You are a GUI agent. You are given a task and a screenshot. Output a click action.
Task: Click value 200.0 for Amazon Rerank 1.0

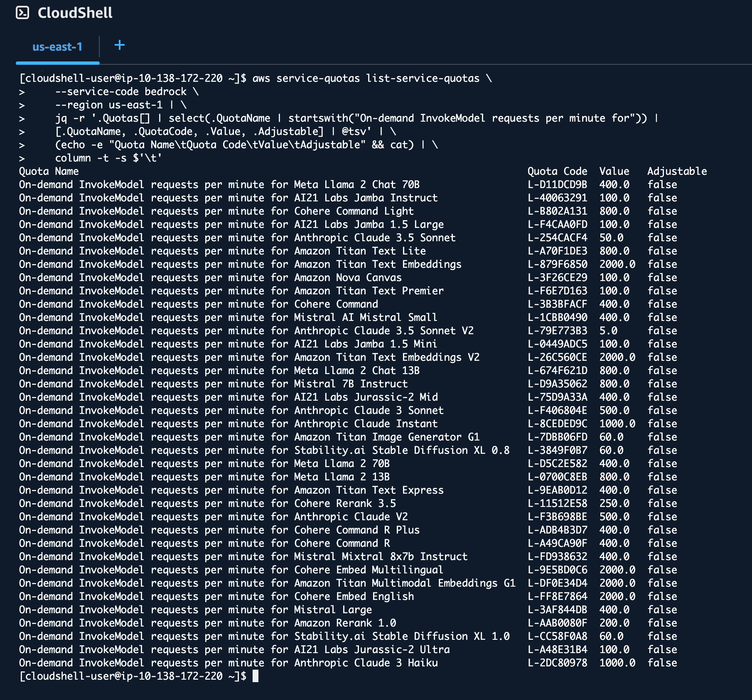(x=614, y=623)
